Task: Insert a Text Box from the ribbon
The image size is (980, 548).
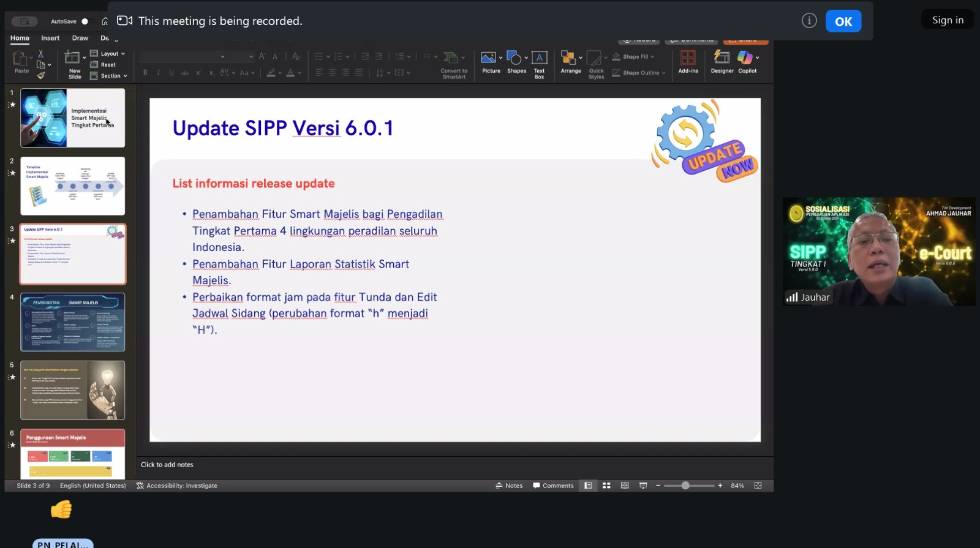Action: point(539,64)
